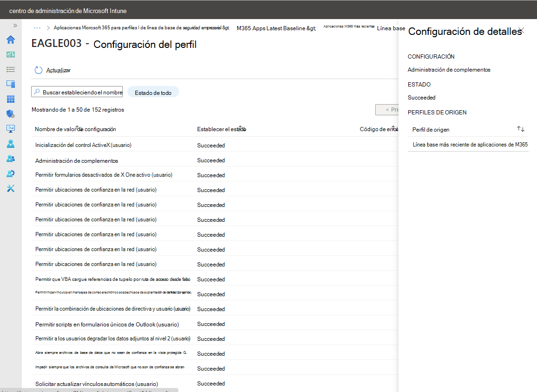Sort the 'Perfil de origen' column arrows

[x=521, y=129]
